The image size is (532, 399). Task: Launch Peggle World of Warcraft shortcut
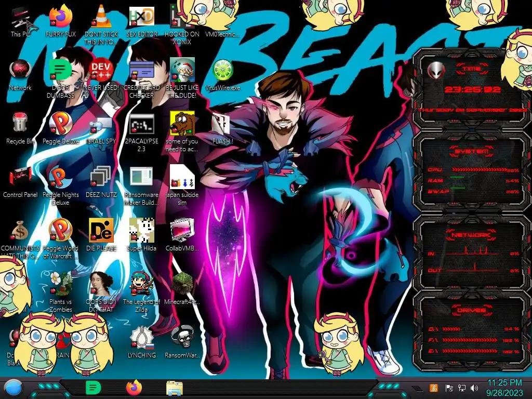point(61,239)
